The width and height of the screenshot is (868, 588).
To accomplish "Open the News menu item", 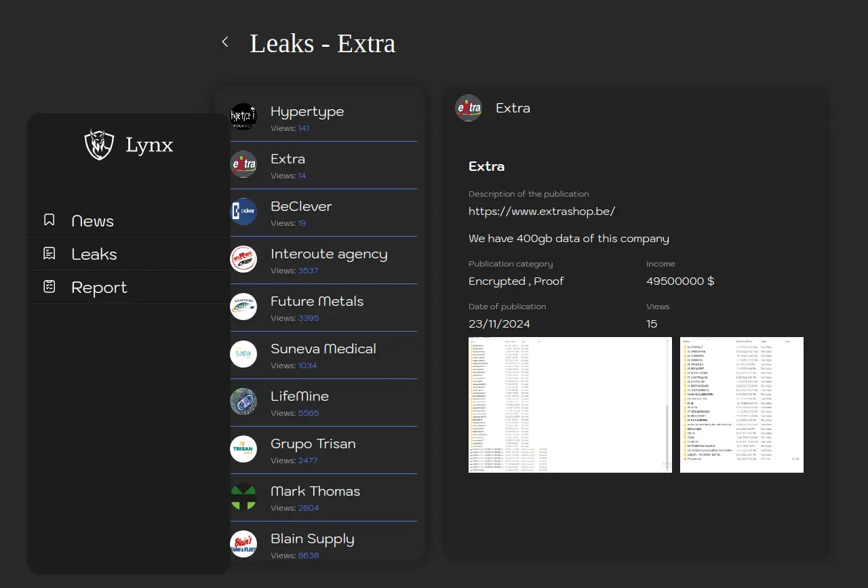I will [x=93, y=221].
